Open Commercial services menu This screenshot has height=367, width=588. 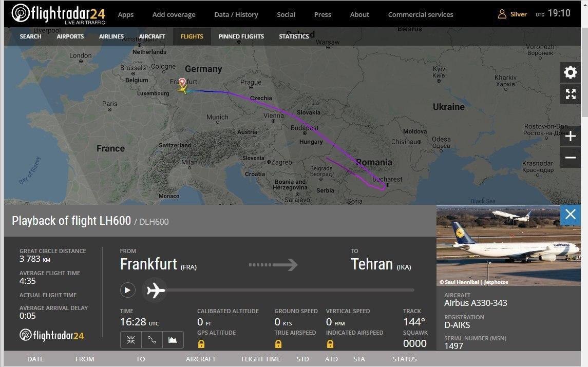[421, 14]
